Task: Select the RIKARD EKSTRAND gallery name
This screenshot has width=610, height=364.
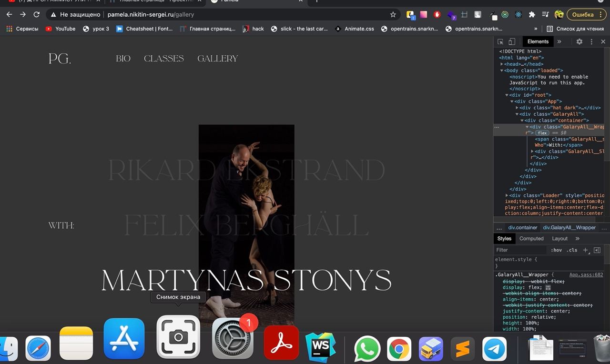Action: coord(246,170)
